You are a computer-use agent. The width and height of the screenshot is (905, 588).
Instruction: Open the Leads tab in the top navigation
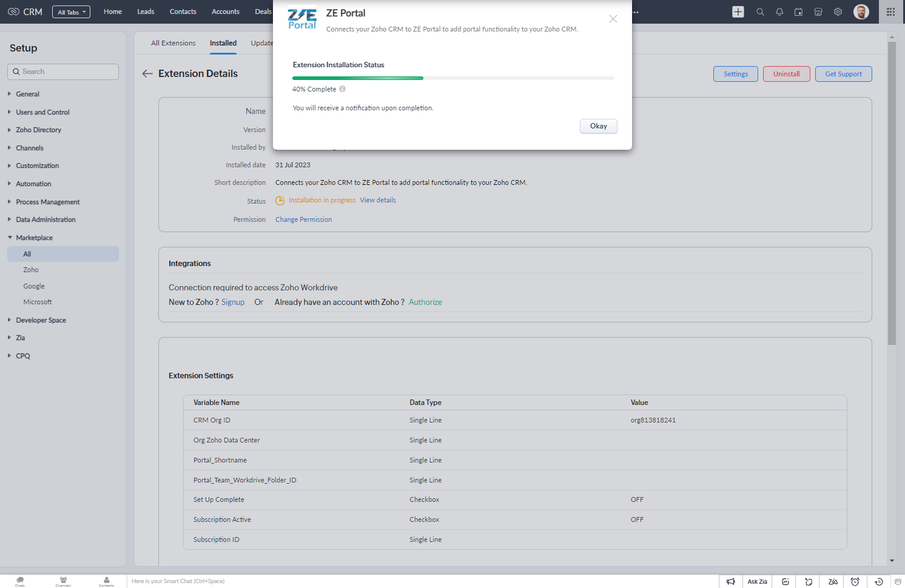point(146,12)
